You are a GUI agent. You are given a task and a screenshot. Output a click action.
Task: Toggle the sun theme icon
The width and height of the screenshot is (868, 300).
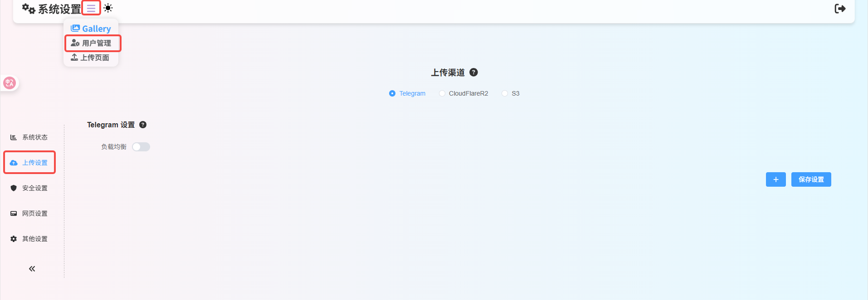[108, 8]
